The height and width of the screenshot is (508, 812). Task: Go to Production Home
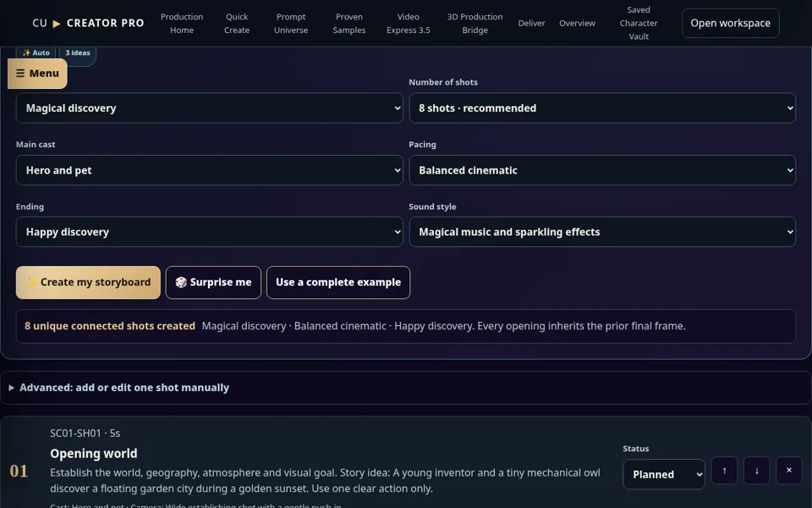pos(182,24)
